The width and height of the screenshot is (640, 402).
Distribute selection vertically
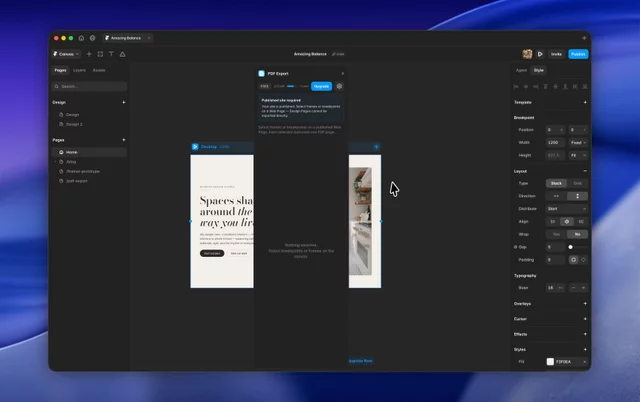(x=585, y=87)
